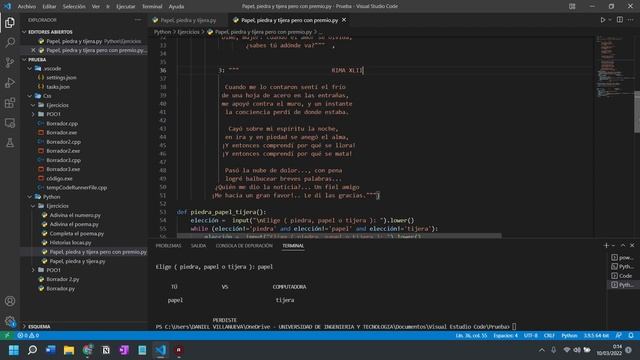
Task: Create a new terminal with plus icon
Action: [606, 245]
